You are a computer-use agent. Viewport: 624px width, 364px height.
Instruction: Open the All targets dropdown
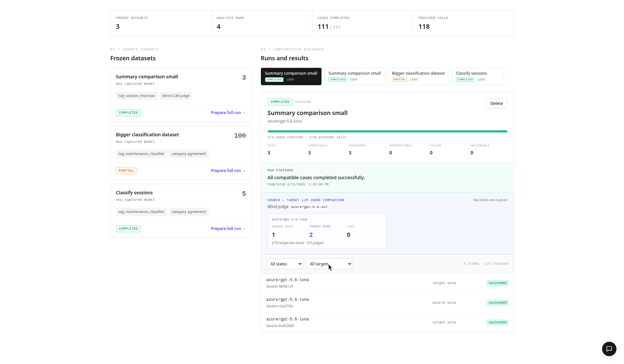click(329, 264)
